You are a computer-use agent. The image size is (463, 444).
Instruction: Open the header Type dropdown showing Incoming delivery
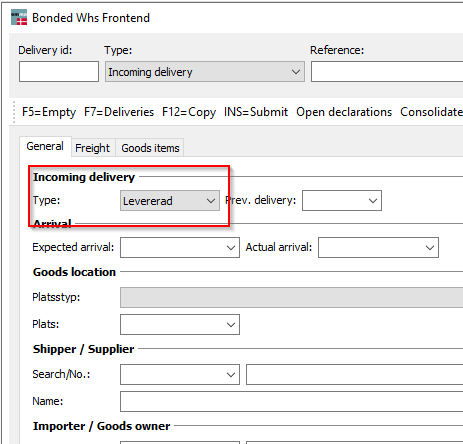tap(205, 72)
